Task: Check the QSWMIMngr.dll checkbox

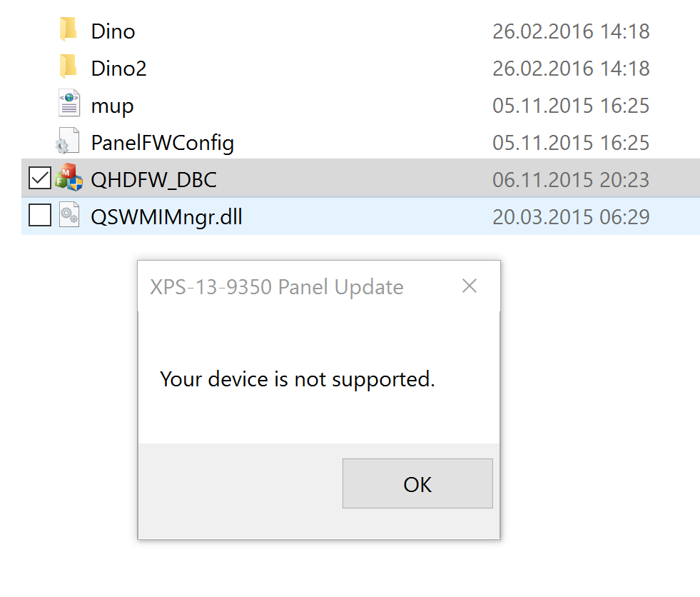Action: [x=39, y=216]
